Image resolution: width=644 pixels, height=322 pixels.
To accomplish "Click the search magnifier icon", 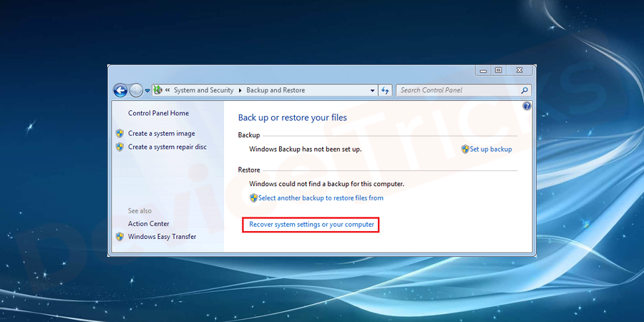I will (x=524, y=90).
